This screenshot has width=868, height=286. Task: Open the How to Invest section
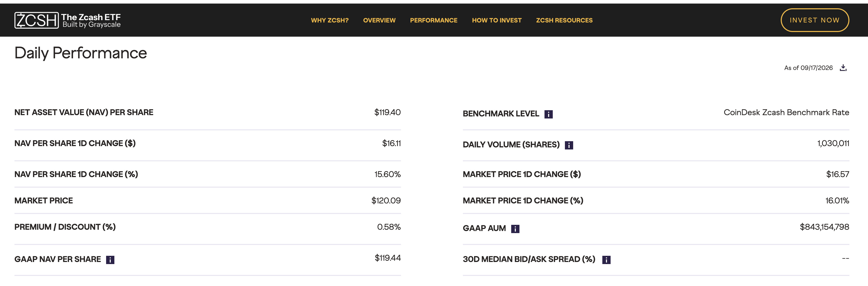[497, 20]
